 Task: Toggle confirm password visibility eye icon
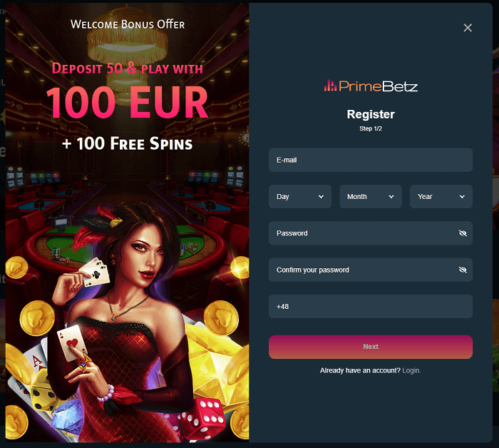(463, 270)
